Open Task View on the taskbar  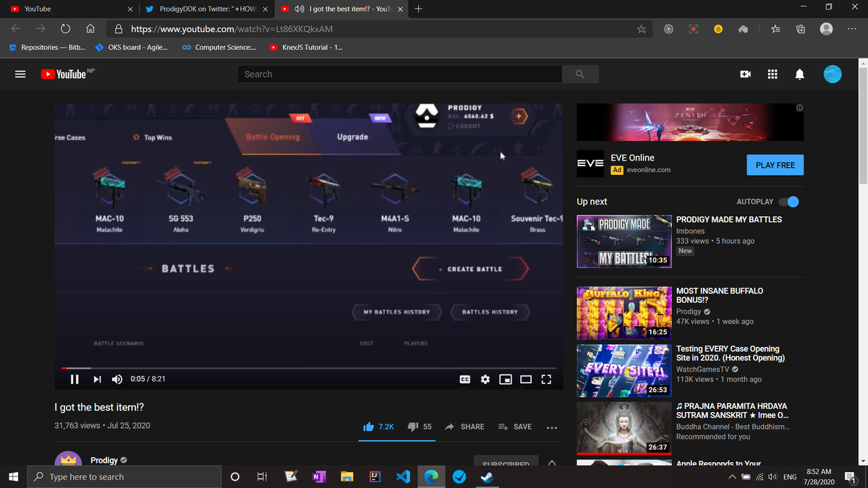(x=261, y=477)
